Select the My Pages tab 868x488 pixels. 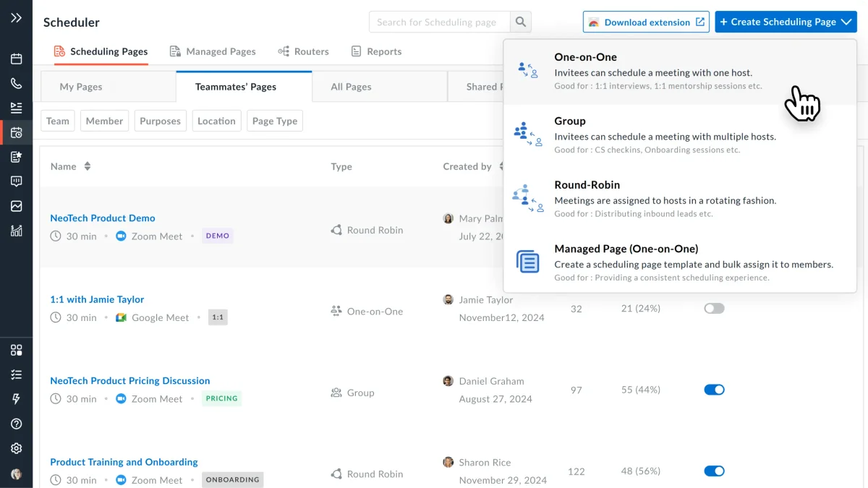coord(81,87)
